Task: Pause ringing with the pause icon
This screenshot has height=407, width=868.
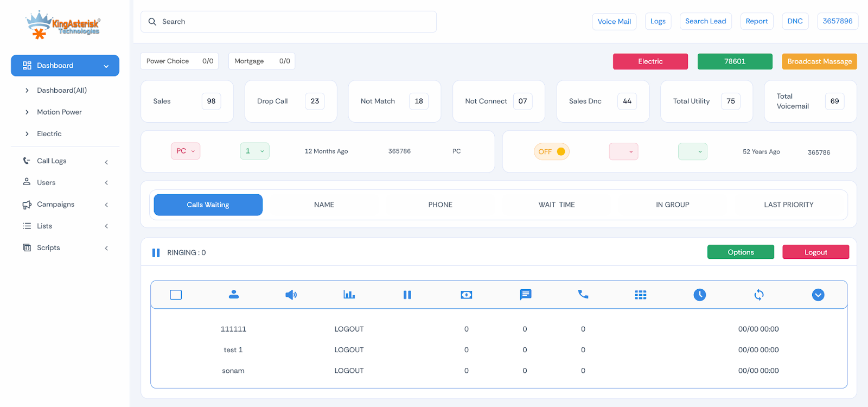Action: click(156, 253)
